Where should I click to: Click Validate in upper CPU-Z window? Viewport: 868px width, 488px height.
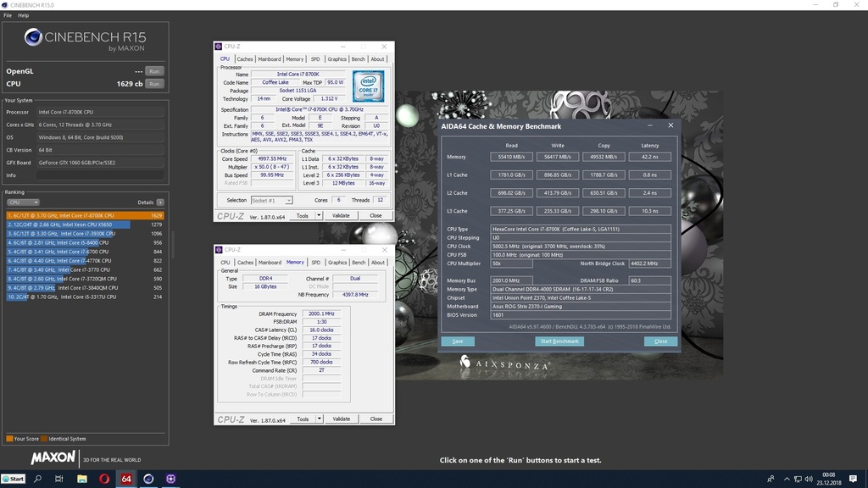click(341, 216)
